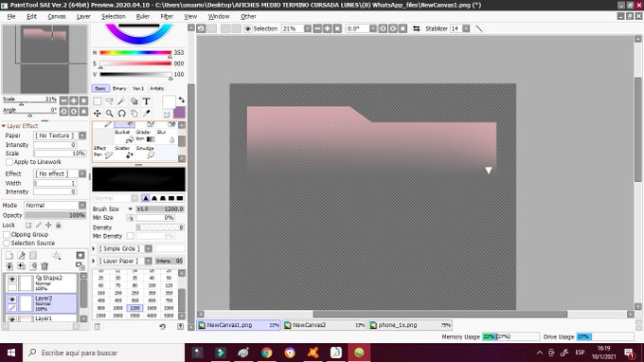This screenshot has width=644, height=362.
Task: Toggle the lock-all padlock icon
Action: 59,226
